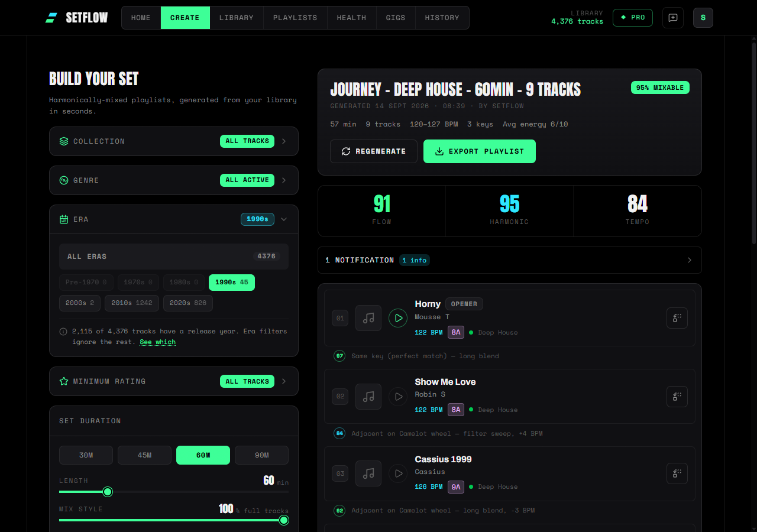Play the track Horny
The height and width of the screenshot is (532, 757).
[398, 318]
